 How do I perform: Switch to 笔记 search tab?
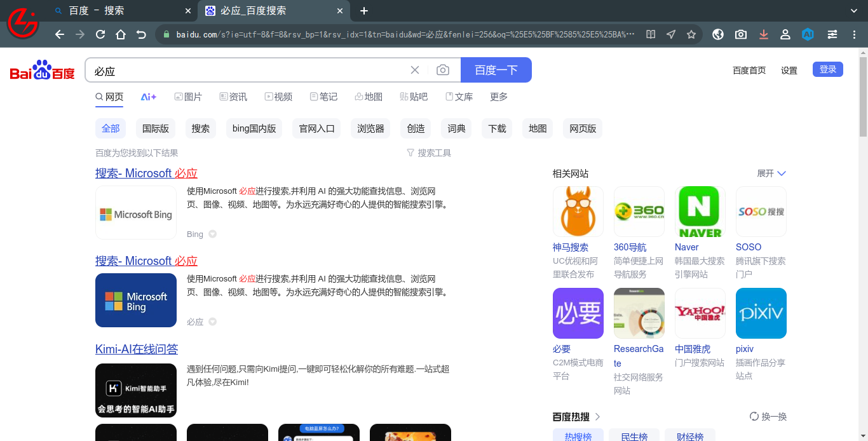323,97
